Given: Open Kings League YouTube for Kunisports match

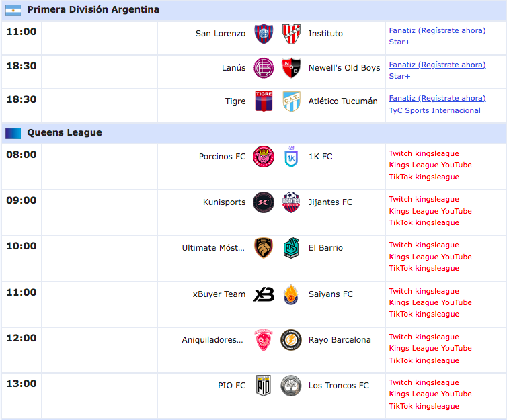Looking at the screenshot, I should point(430,211).
